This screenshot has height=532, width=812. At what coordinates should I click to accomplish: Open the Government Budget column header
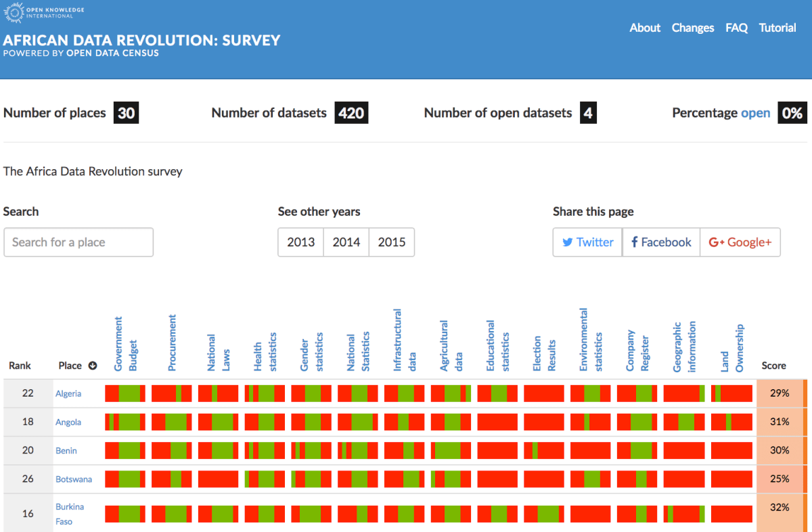coord(125,345)
